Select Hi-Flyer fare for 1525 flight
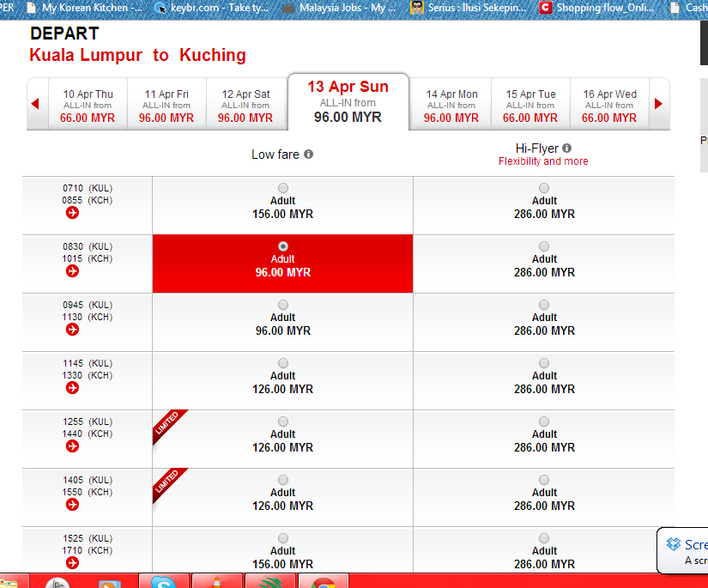 tap(544, 538)
